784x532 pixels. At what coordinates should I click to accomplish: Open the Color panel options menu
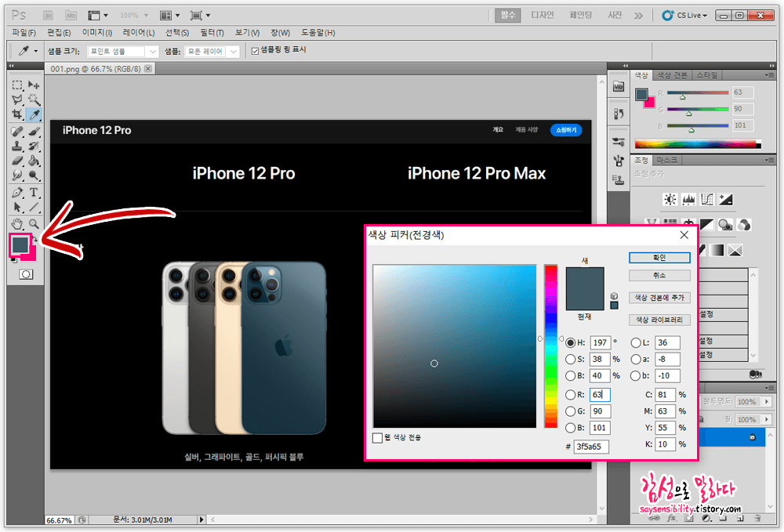(x=770, y=75)
